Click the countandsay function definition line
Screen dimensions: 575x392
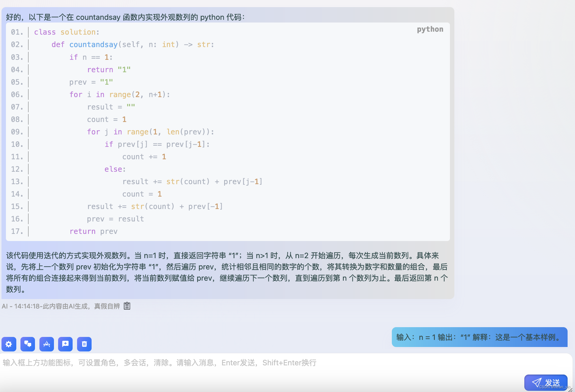[133, 44]
